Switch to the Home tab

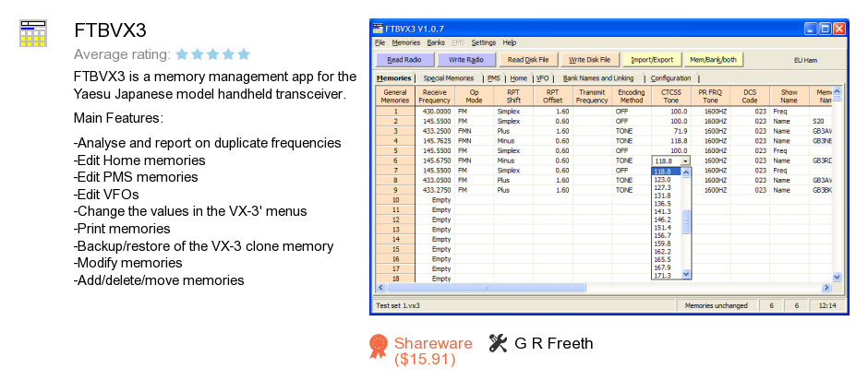[519, 78]
